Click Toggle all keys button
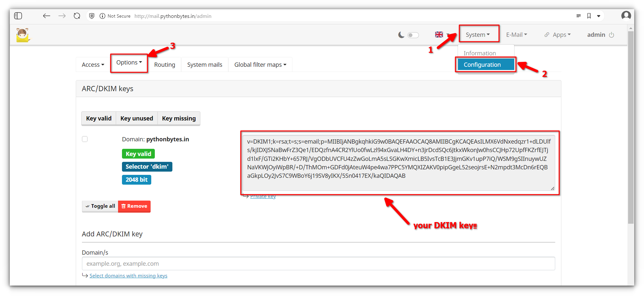The image size is (644, 296). click(100, 206)
